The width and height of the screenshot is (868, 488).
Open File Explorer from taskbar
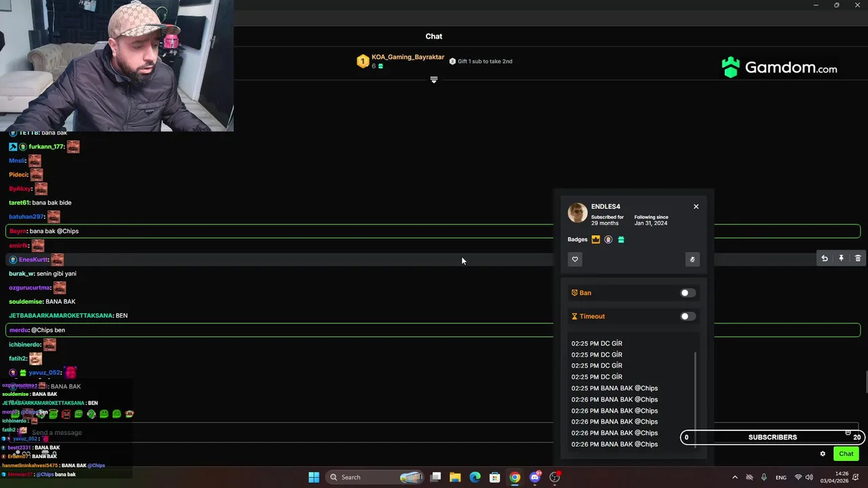tap(455, 477)
